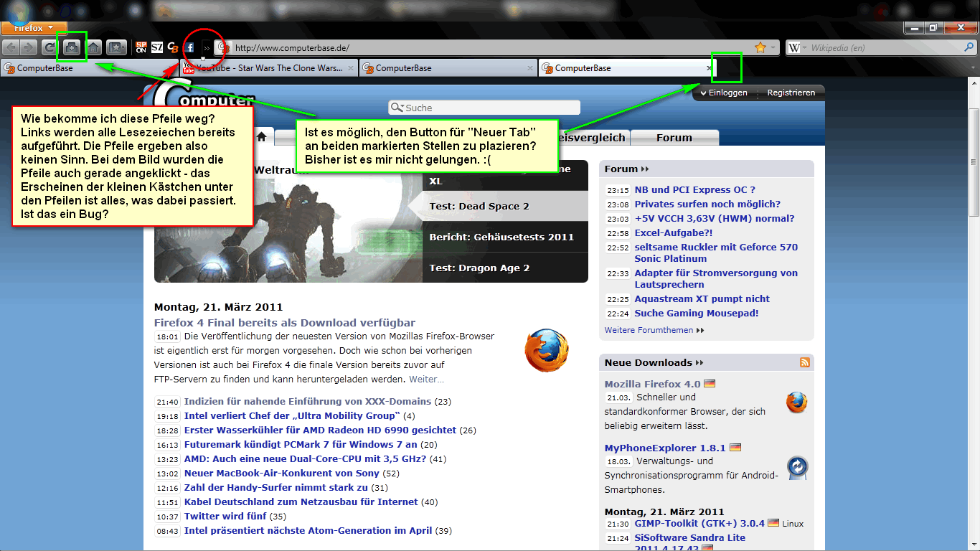Follow the Weiter… link in the article
The image size is (980, 551).
(426, 379)
